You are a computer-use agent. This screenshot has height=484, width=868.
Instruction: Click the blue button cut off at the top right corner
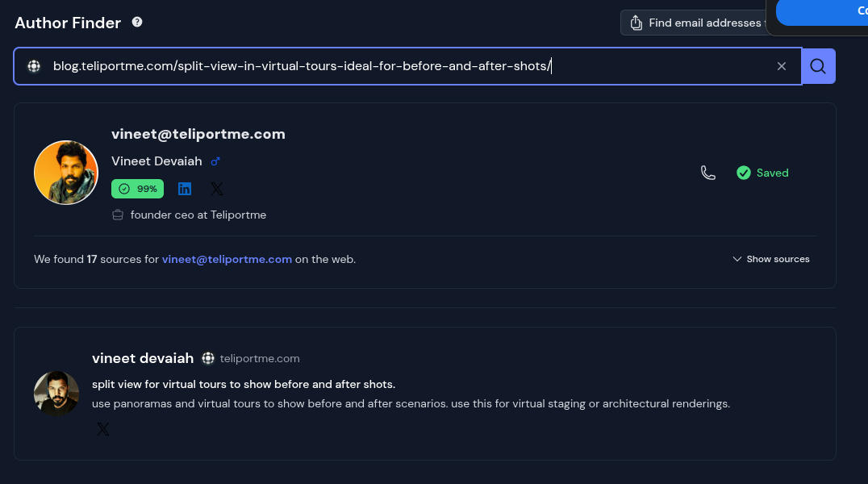(x=822, y=12)
